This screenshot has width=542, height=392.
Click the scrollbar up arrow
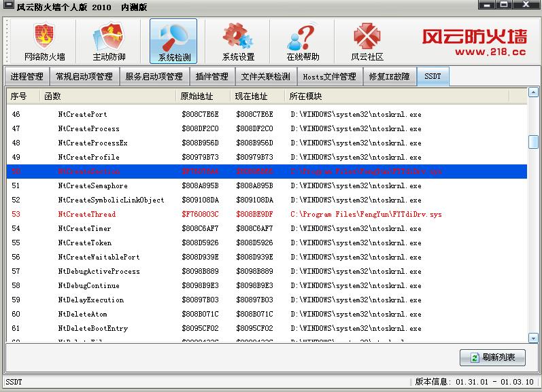tap(533, 92)
